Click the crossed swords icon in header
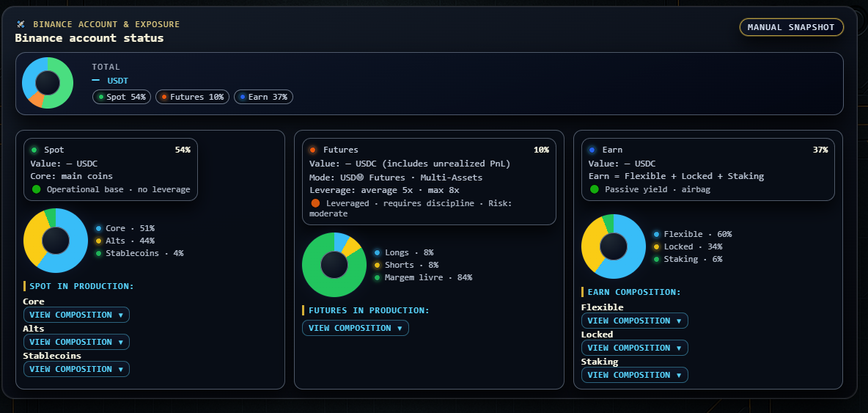The width and height of the screenshot is (868, 413). tap(21, 24)
